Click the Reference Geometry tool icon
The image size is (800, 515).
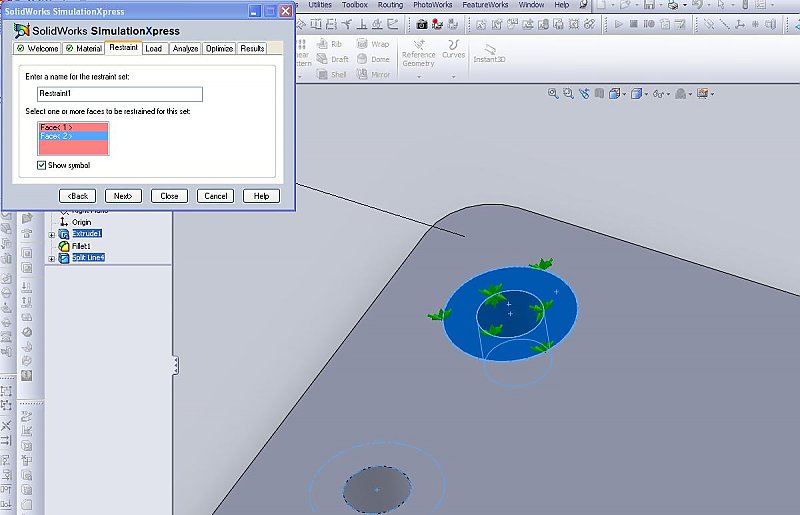click(418, 45)
